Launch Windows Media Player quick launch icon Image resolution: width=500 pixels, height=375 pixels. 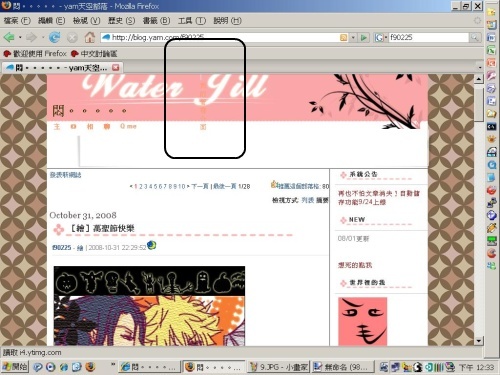coord(50,367)
